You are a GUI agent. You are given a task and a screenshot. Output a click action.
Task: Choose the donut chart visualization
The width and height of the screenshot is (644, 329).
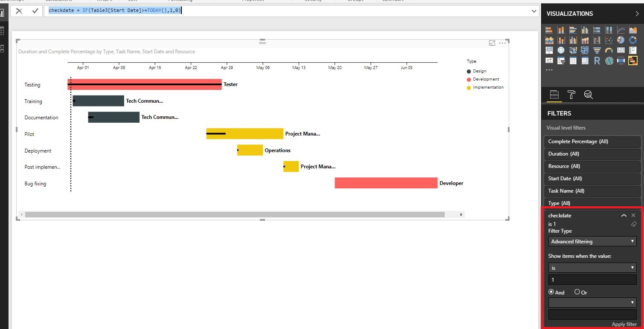click(632, 40)
